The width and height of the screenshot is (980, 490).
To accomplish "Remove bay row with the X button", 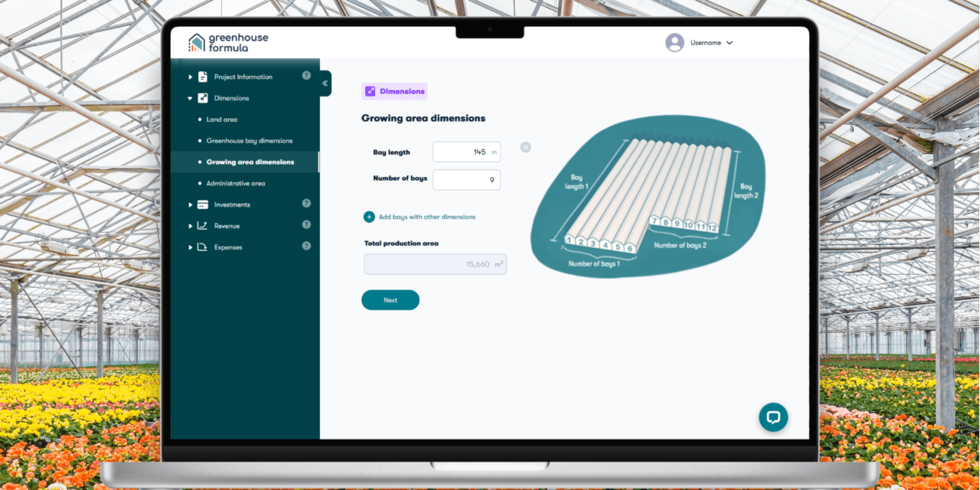I will [x=525, y=147].
